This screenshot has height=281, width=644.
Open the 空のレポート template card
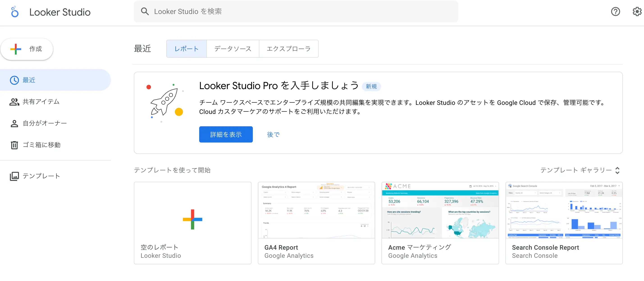coord(192,223)
